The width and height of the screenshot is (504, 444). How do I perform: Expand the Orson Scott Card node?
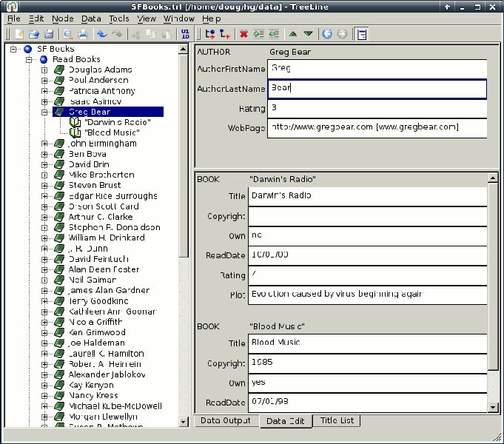[44, 206]
